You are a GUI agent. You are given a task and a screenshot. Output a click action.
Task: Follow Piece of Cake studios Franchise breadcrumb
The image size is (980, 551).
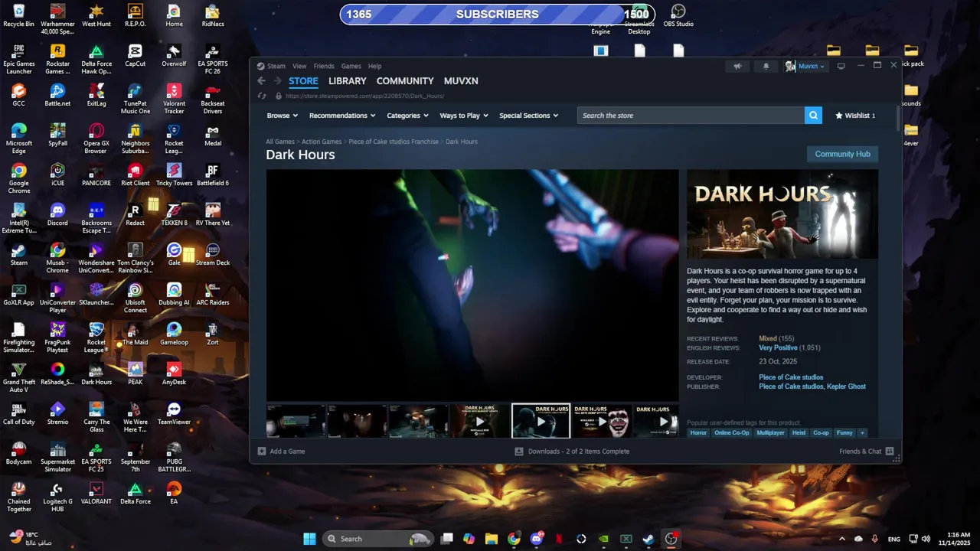click(394, 142)
